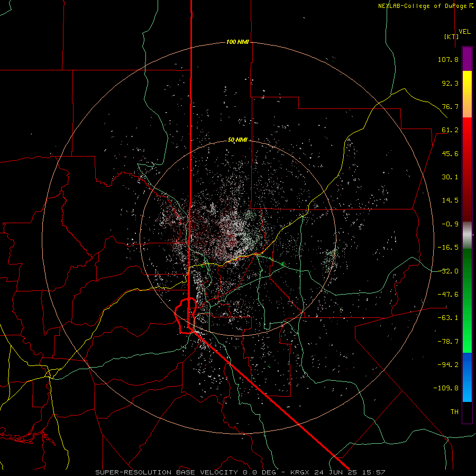Image resolution: width=476 pixels, height=476 pixels.
Task: Click the NEXLAB-College of DuPage label
Action: pos(425,6)
